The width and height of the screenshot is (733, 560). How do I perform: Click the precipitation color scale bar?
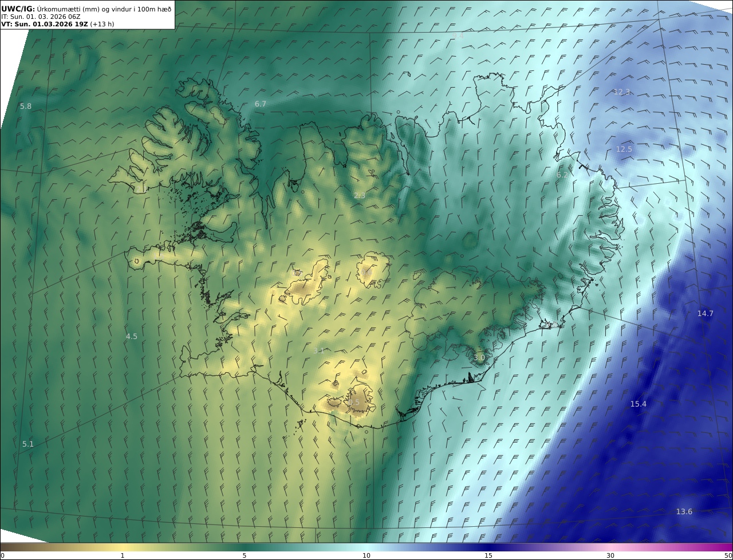[x=366, y=547]
